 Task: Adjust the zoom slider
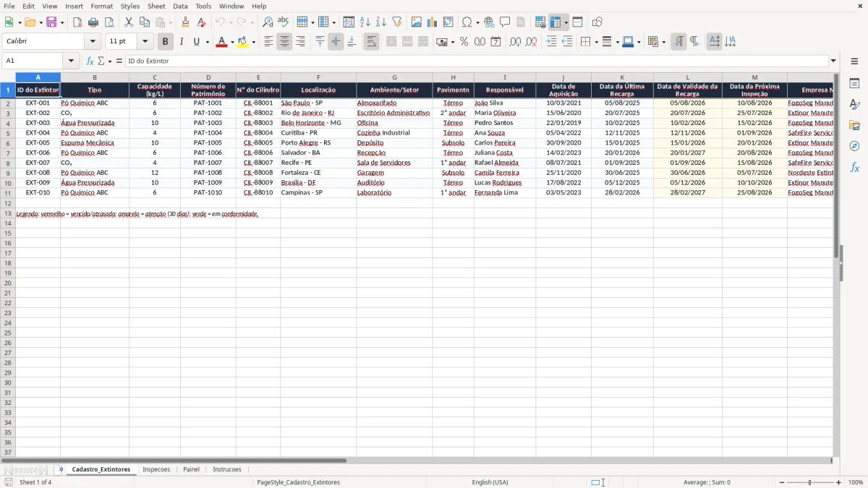810,482
